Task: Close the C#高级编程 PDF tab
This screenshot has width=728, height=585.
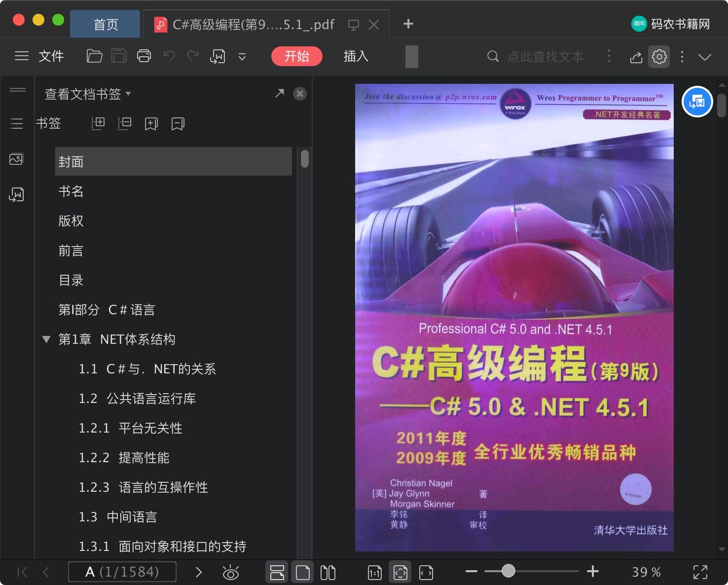Action: (374, 25)
